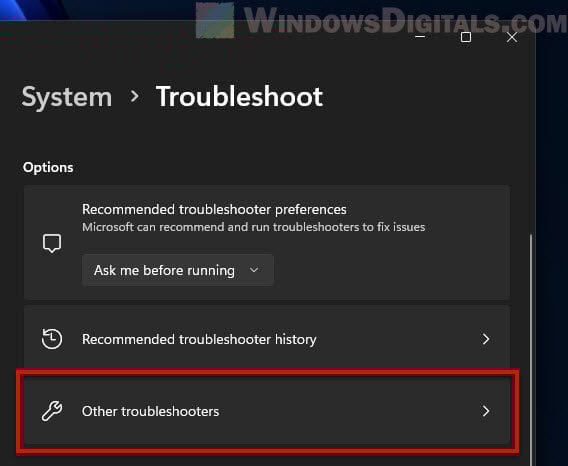Click the Recommended troubleshooter preferences heading
This screenshot has height=466, width=568.
[x=214, y=209]
